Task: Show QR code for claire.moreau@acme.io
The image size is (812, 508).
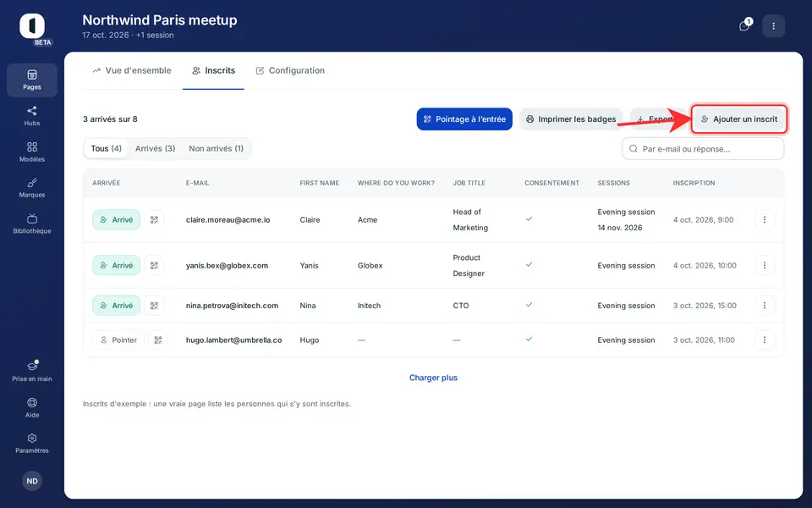Action: coord(154,220)
